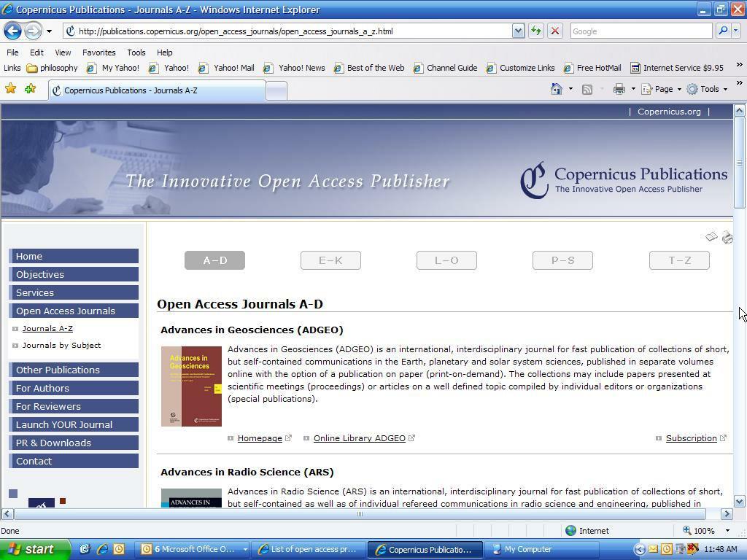Go back with the Back arrow button
The width and height of the screenshot is (747, 560).
pos(12,31)
